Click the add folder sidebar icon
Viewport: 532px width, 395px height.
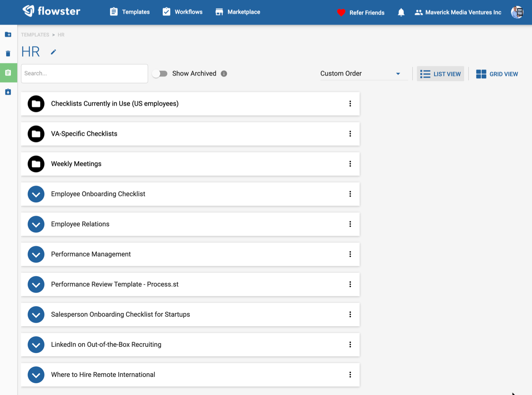coord(8,34)
